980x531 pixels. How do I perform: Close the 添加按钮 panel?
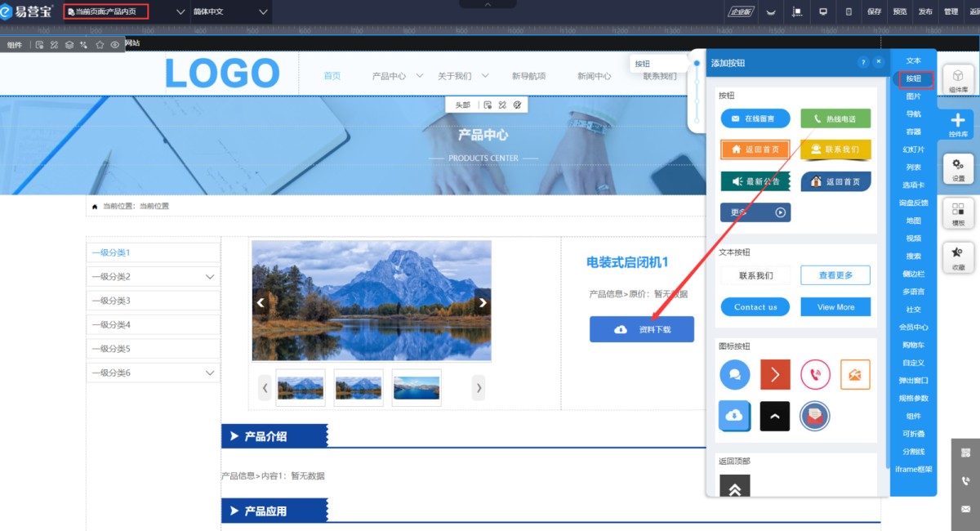tap(879, 62)
